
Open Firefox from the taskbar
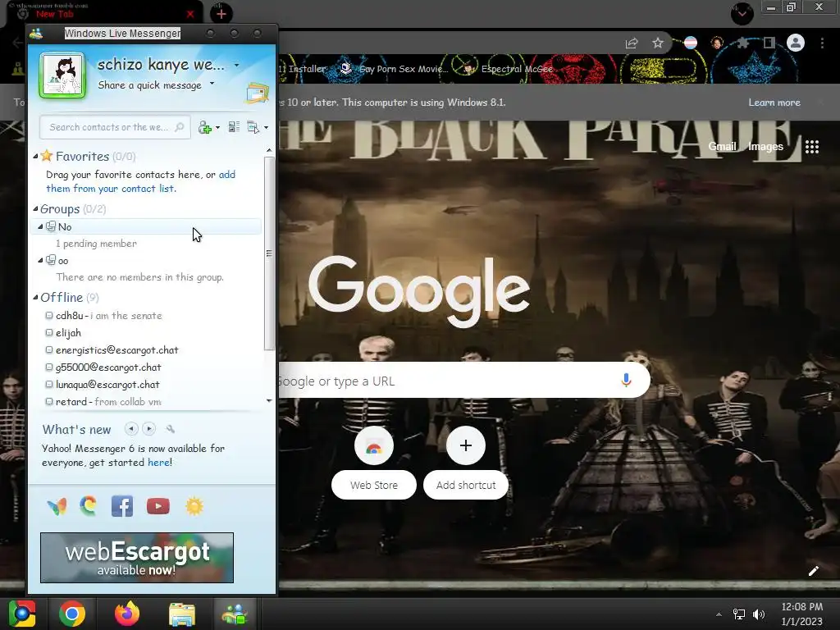pyautogui.click(x=127, y=614)
